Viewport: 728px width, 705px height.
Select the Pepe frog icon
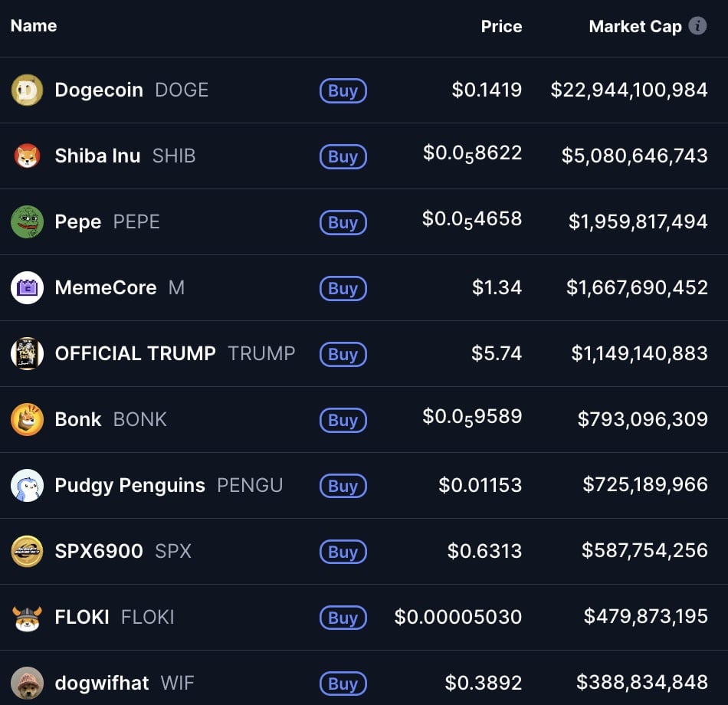27,222
